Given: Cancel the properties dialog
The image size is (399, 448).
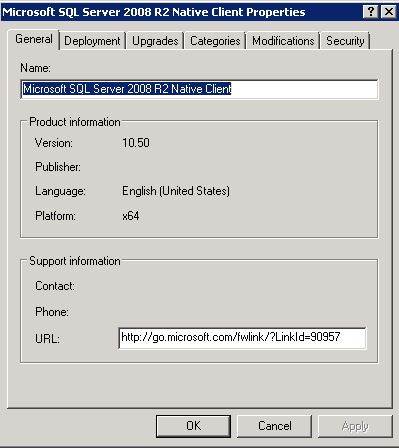Looking at the screenshot, I should click(274, 426).
